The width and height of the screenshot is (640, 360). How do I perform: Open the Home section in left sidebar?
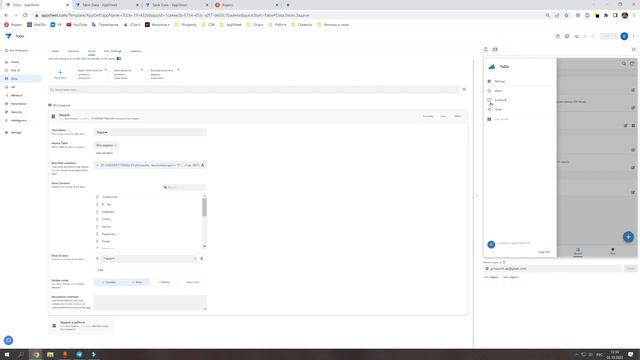15,62
